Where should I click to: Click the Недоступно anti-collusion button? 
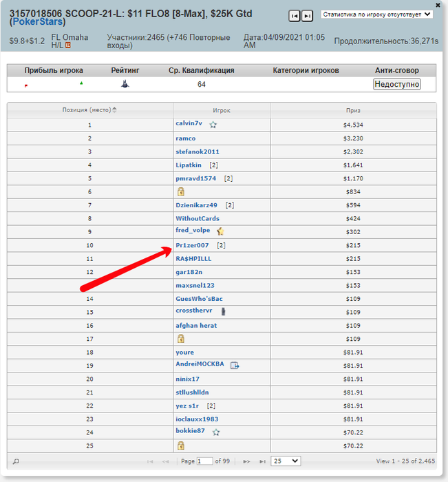(x=396, y=84)
